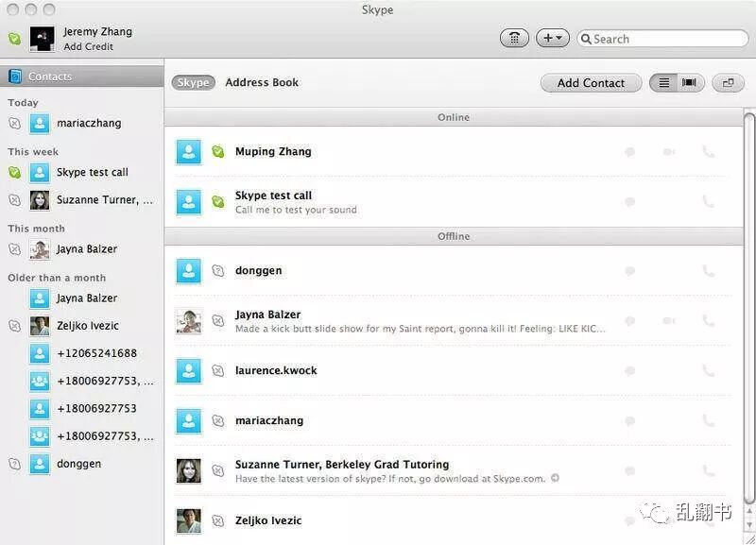
Task: Click chat icon for mariaczhang contact row
Action: coord(629,421)
